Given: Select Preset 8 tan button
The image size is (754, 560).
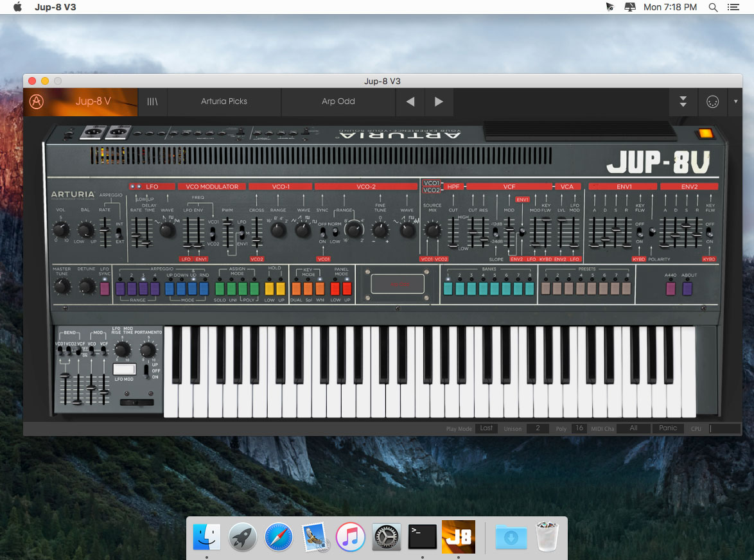Looking at the screenshot, I should 627,288.
